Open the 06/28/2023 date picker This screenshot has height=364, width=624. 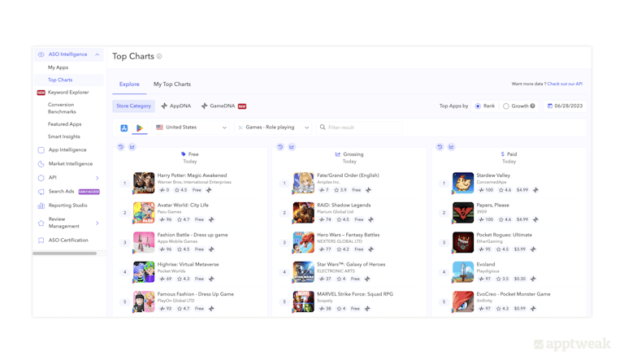coord(565,106)
